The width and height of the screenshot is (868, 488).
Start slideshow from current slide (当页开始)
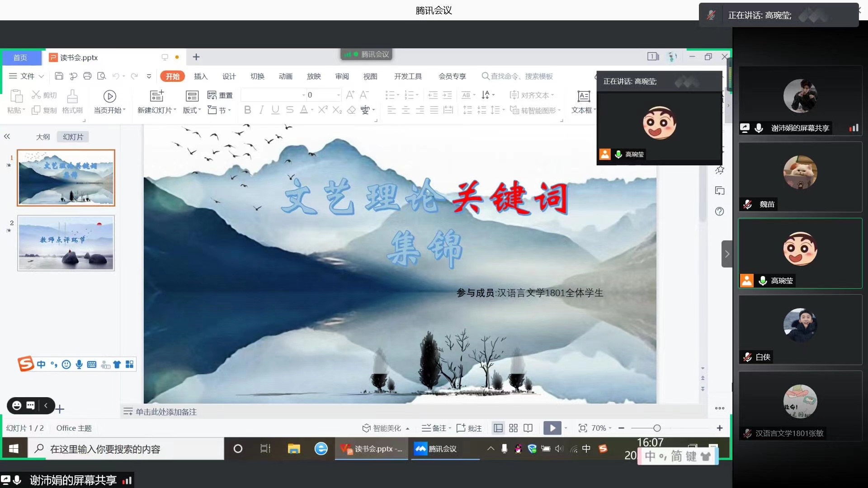109,96
